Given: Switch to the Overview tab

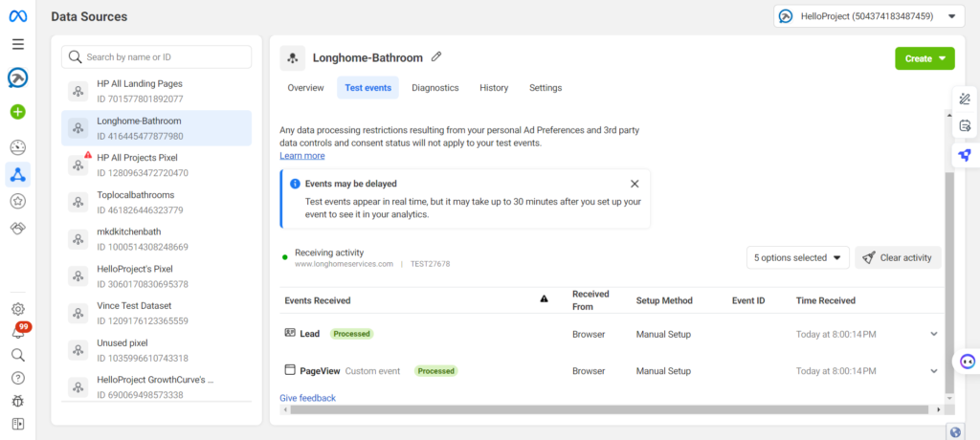Looking at the screenshot, I should coord(305,87).
